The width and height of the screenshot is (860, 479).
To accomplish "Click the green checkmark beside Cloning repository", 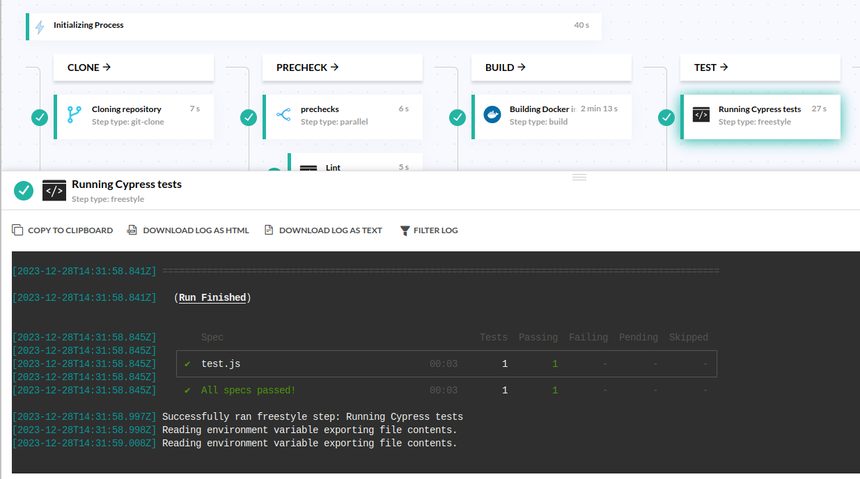I will [x=40, y=117].
